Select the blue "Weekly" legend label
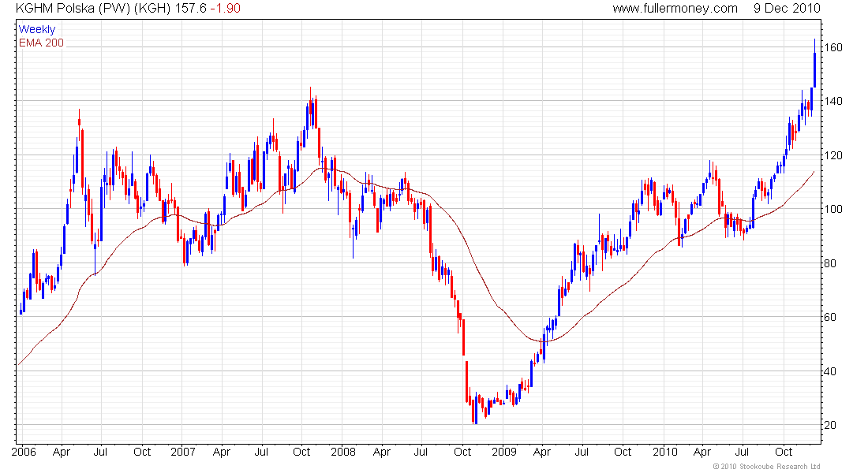 click(37, 29)
